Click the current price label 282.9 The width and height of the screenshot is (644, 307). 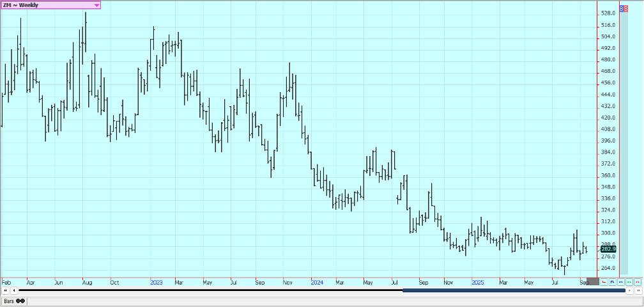tap(608, 249)
